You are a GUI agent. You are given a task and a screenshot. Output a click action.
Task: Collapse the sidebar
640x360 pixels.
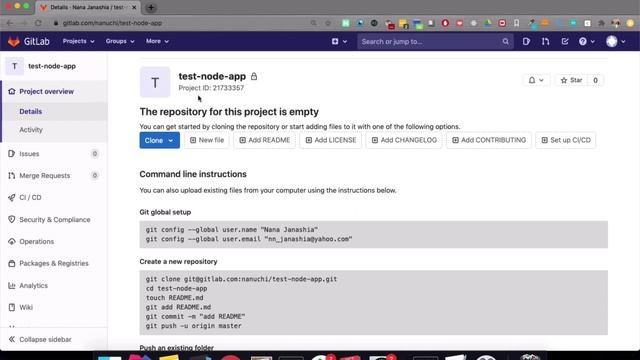[x=40, y=340]
